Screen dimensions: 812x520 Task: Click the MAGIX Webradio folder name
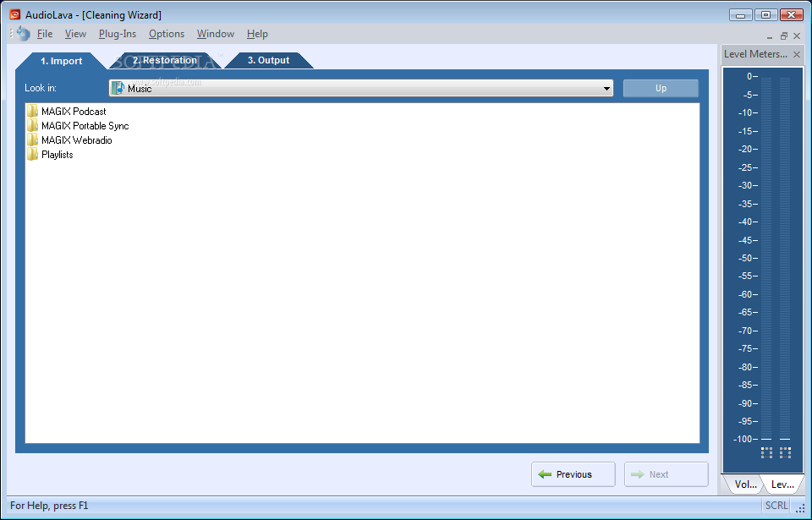tap(77, 140)
